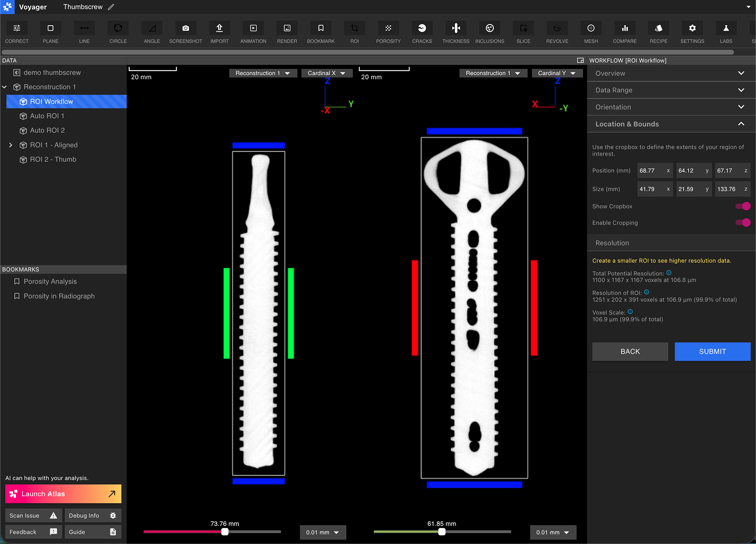Open Debug Info
This screenshot has width=756, height=544.
[x=93, y=516]
